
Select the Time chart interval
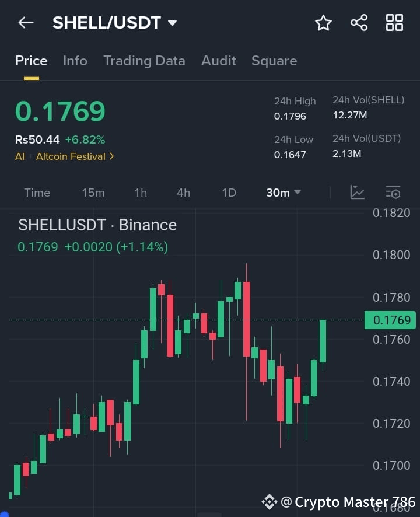point(37,193)
